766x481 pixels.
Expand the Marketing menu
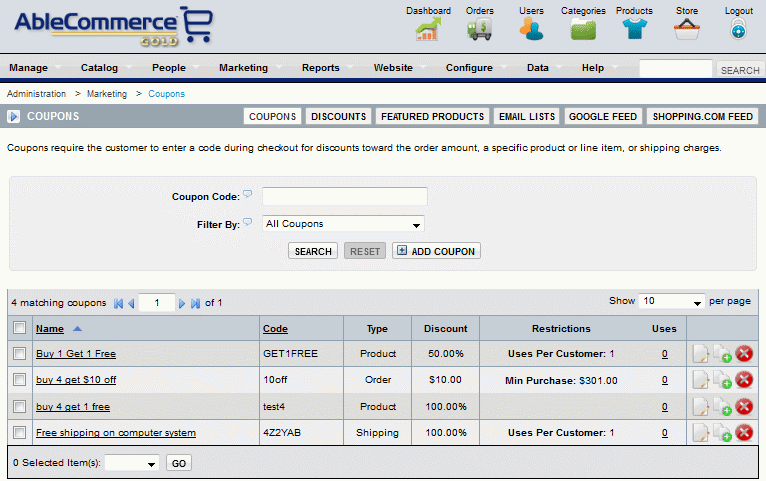coord(243,68)
